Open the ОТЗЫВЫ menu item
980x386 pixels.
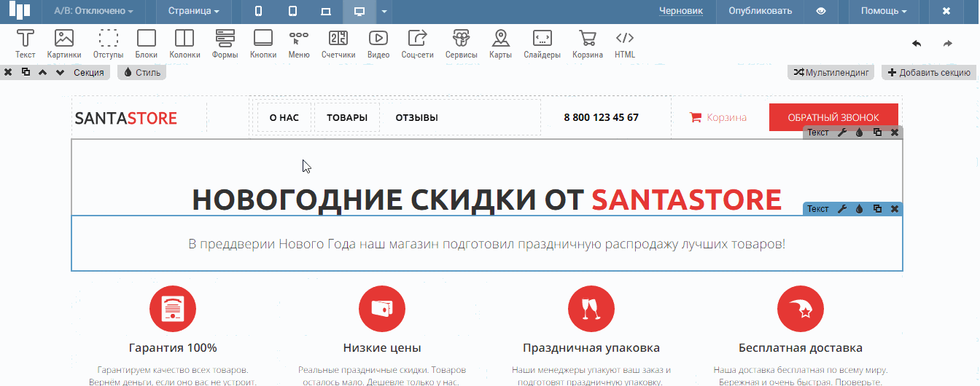pos(416,117)
